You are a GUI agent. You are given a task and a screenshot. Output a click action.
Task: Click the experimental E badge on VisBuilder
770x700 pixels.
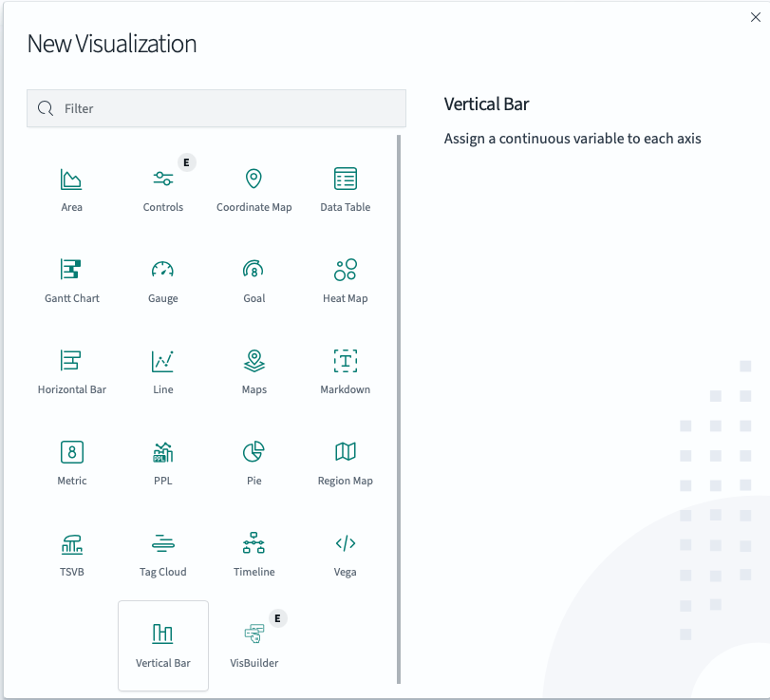coord(277,618)
